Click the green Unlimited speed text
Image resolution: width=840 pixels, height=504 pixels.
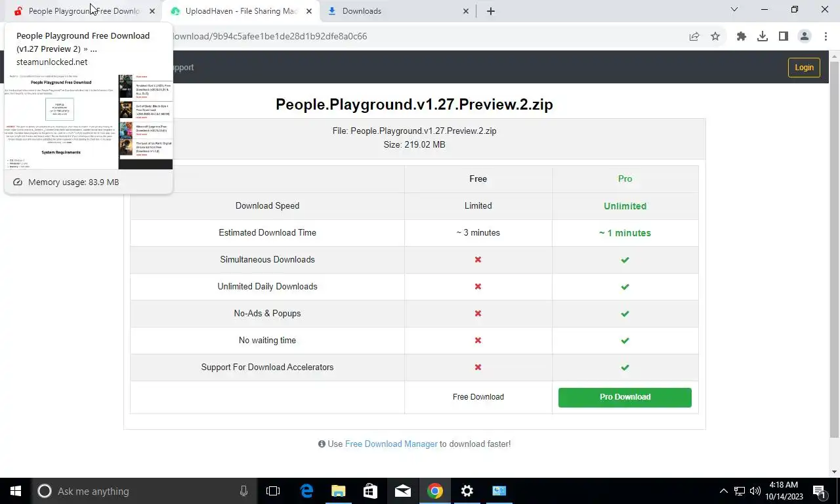pos(625,206)
